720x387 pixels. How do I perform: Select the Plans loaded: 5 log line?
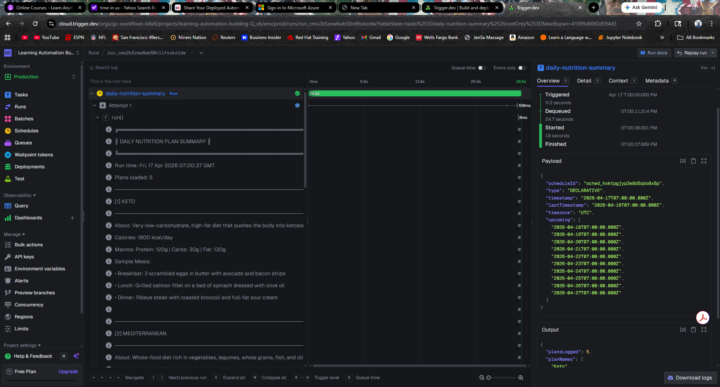[x=134, y=177]
